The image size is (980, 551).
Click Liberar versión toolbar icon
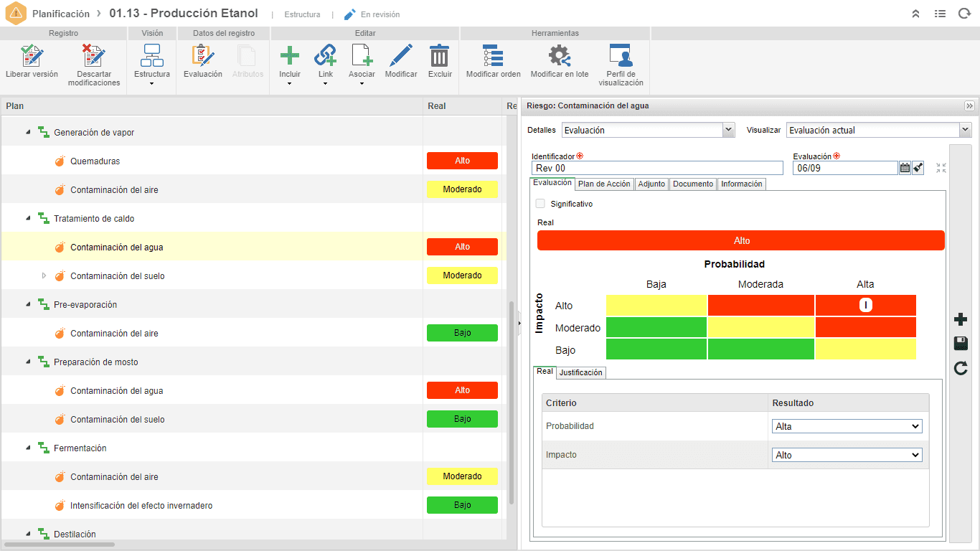32,55
